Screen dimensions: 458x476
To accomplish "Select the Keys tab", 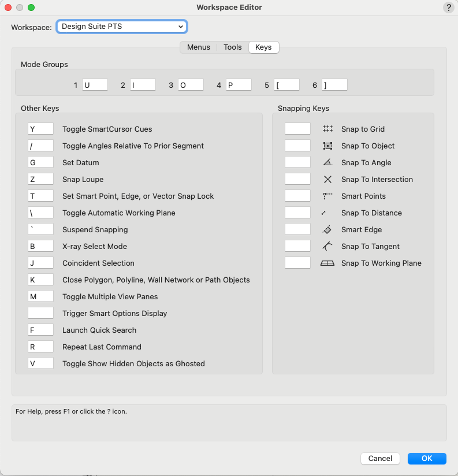I will (x=263, y=47).
